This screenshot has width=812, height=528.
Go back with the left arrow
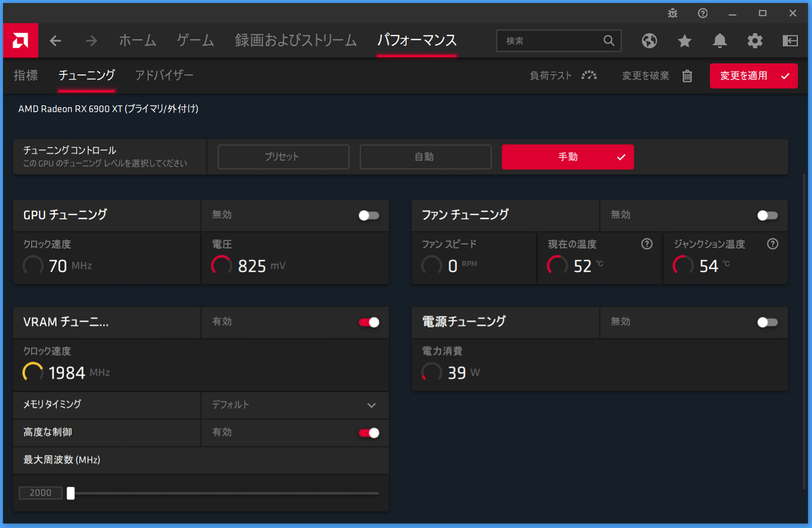coord(56,41)
